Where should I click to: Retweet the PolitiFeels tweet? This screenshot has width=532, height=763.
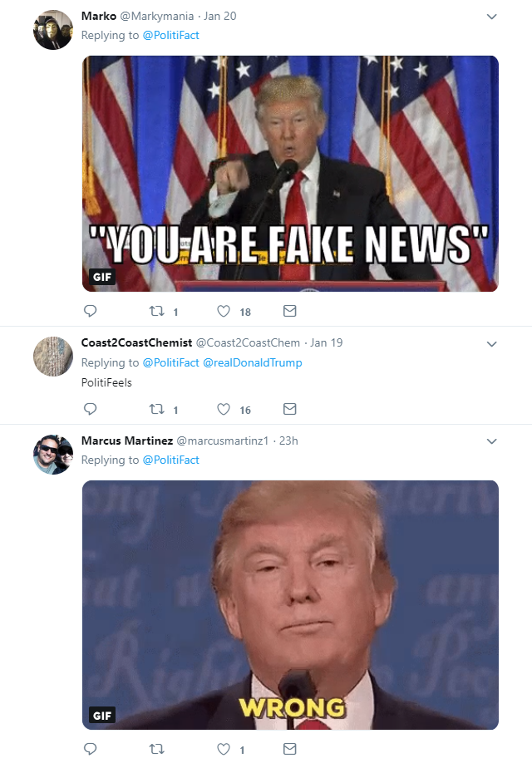(x=157, y=409)
